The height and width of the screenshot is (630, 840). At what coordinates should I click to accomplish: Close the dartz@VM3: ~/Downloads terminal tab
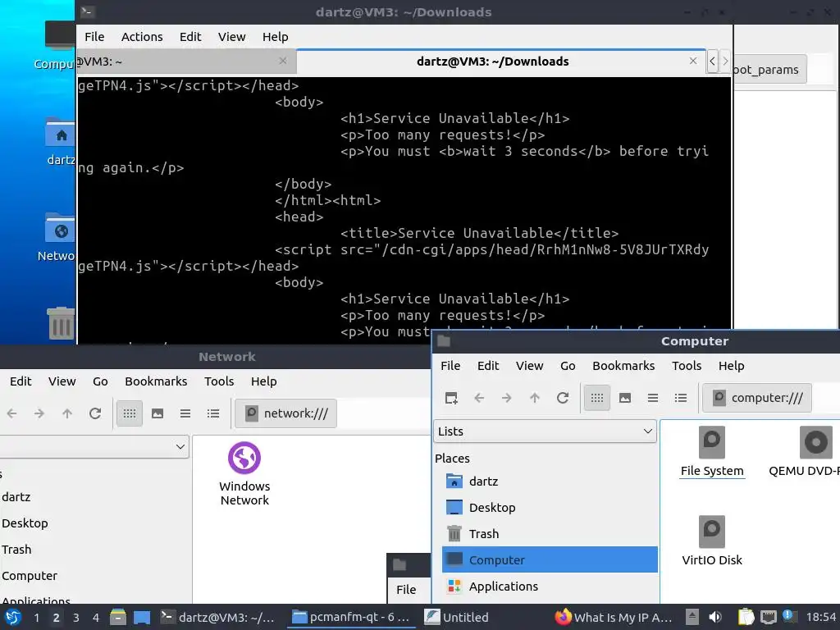point(693,61)
